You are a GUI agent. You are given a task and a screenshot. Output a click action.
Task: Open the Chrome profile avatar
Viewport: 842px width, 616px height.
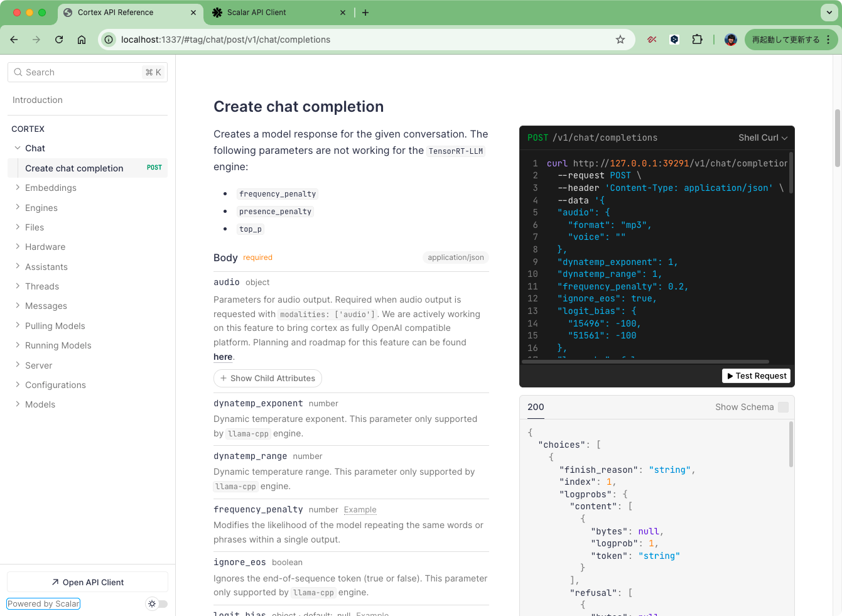(731, 40)
